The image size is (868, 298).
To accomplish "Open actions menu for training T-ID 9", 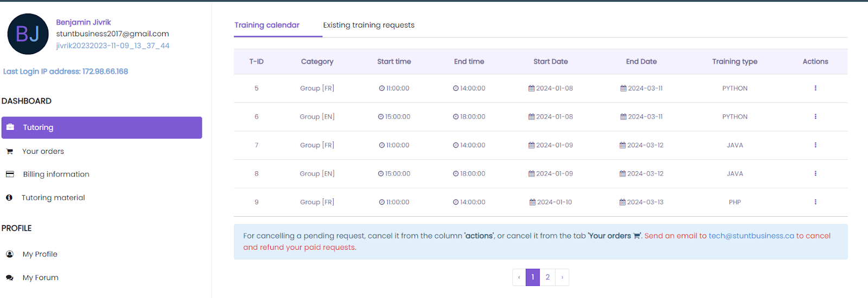I will (815, 202).
